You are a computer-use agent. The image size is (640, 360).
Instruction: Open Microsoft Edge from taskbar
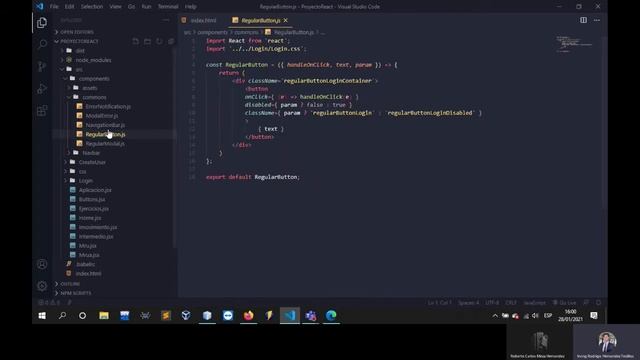(331, 316)
